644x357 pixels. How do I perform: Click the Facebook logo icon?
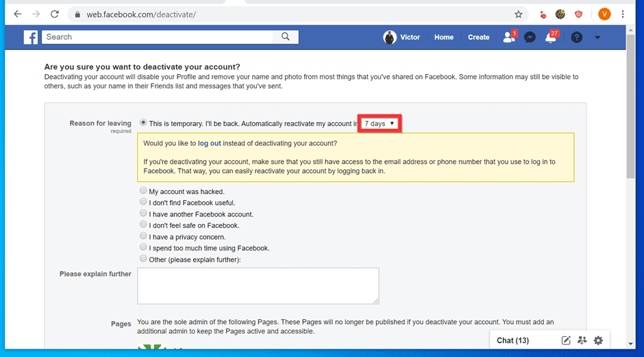point(31,37)
